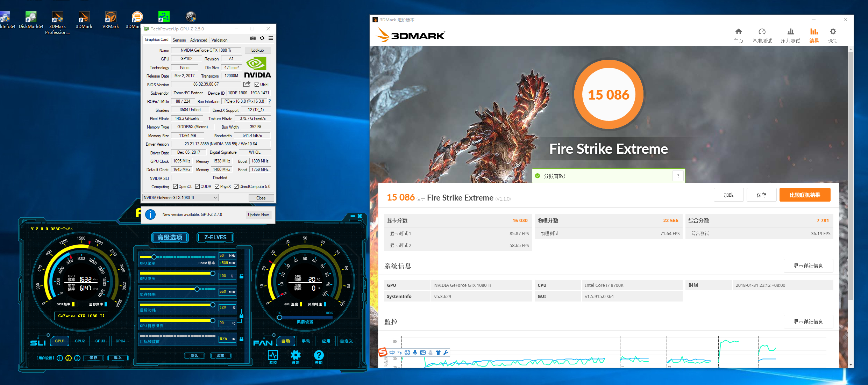Switch to the Validation tab in GPU-Z

219,40
